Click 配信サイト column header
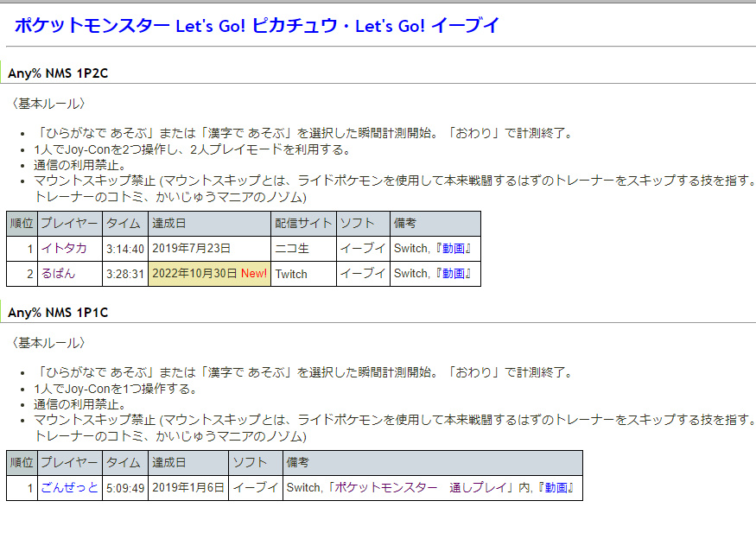 click(304, 224)
